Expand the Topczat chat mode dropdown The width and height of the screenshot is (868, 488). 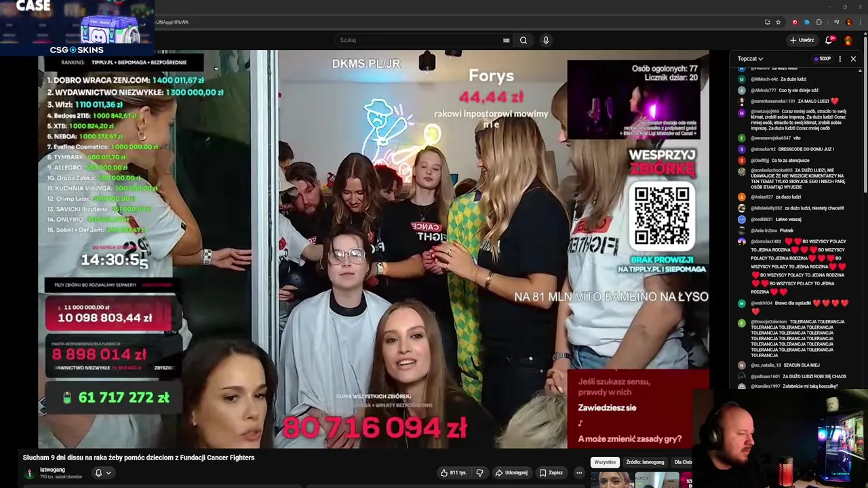click(750, 59)
